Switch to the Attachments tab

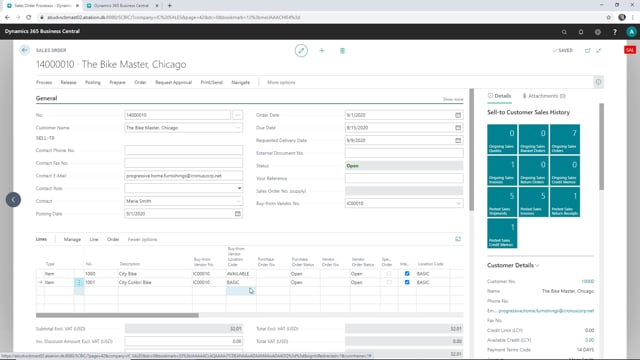(544, 96)
